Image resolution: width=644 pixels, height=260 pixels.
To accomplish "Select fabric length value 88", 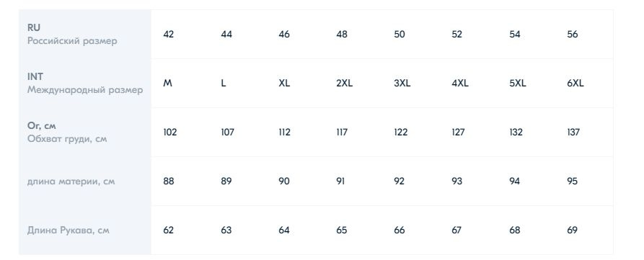I will pyautogui.click(x=169, y=181).
